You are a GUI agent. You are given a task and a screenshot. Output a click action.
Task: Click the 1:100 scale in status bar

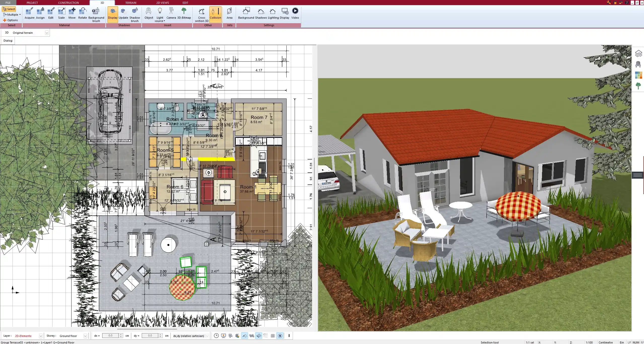click(x=589, y=342)
